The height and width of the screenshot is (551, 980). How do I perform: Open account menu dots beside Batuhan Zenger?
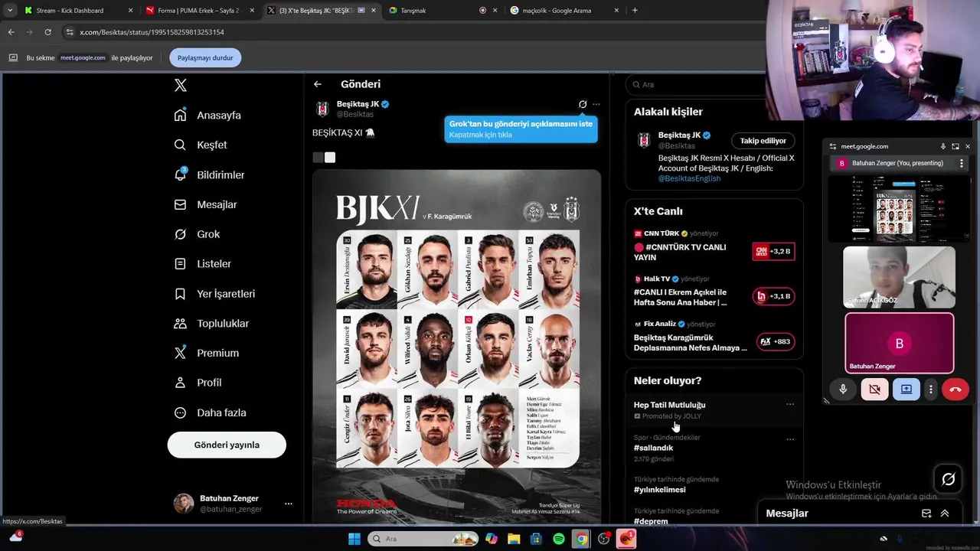(289, 504)
